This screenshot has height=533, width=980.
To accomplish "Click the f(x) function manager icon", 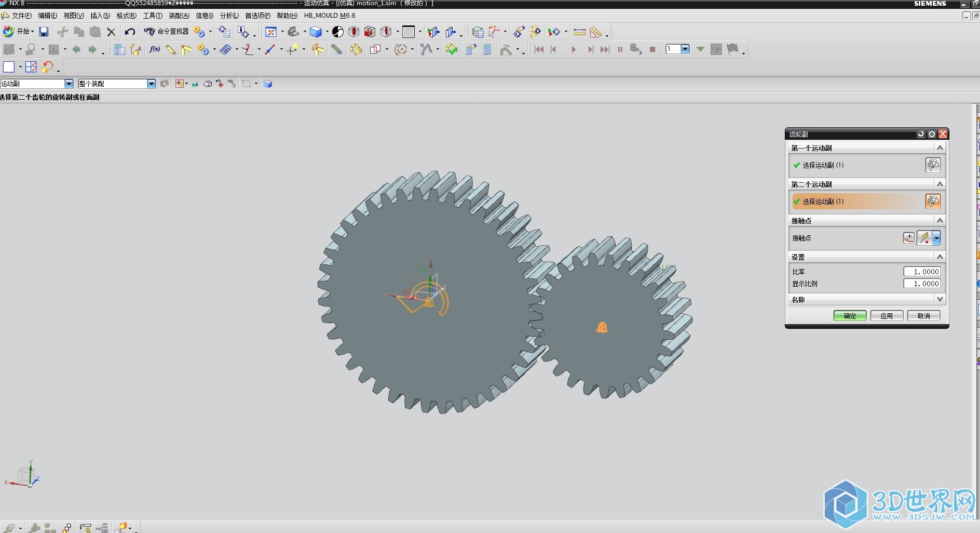I will 155,49.
